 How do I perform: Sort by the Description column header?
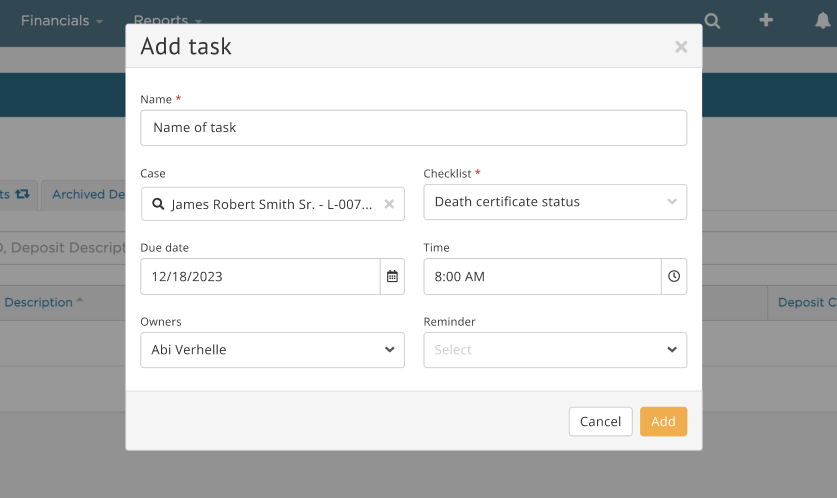pyautogui.click(x=42, y=302)
